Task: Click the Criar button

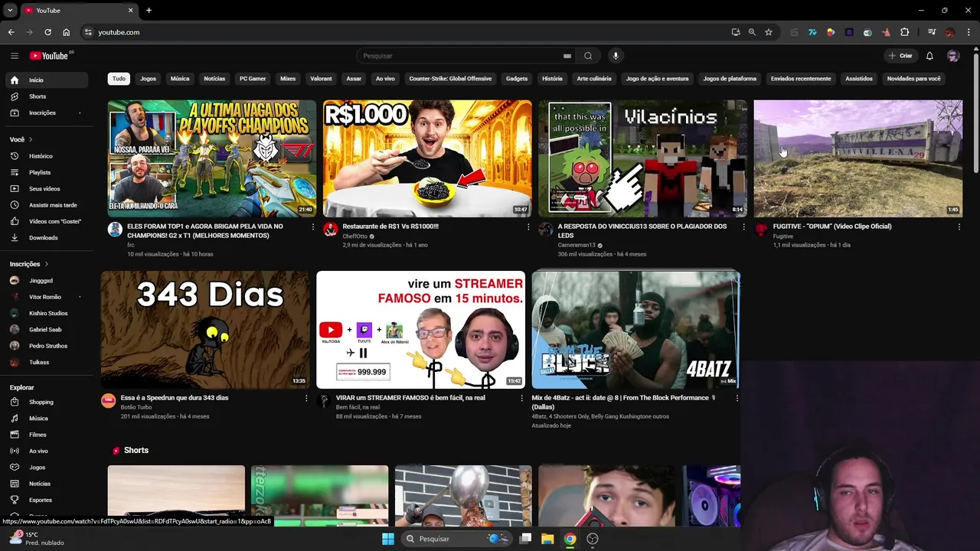Action: pos(900,56)
